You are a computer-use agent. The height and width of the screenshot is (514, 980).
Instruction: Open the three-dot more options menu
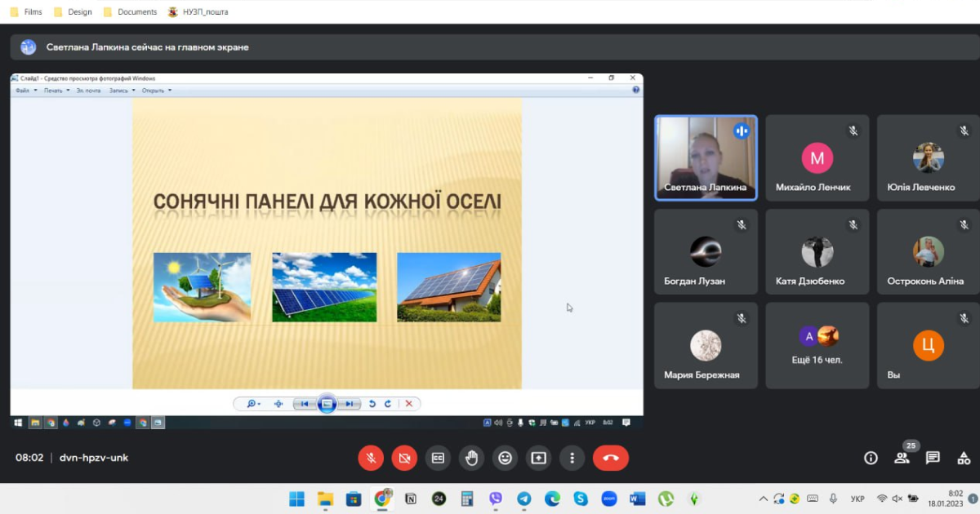point(572,458)
